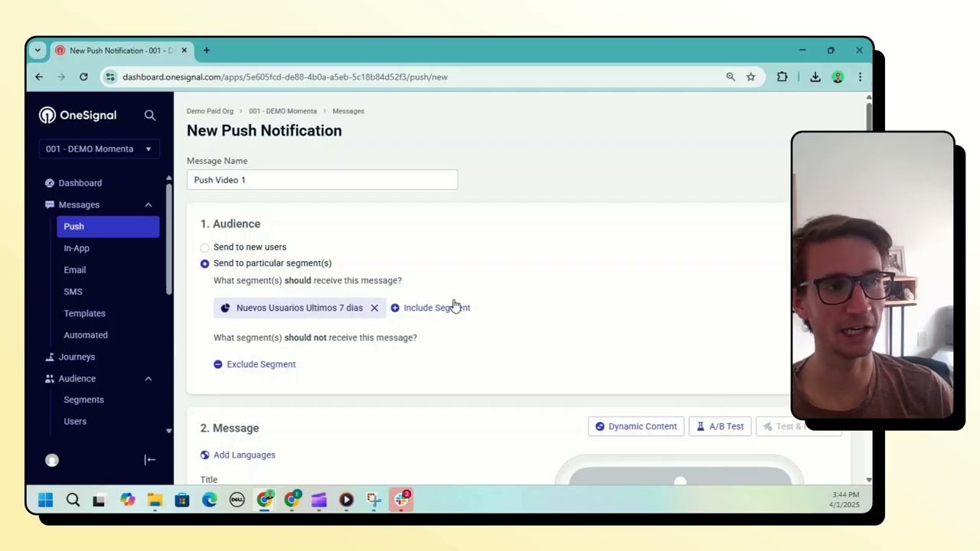
Task: Open Slack from taskbar
Action: point(402,500)
